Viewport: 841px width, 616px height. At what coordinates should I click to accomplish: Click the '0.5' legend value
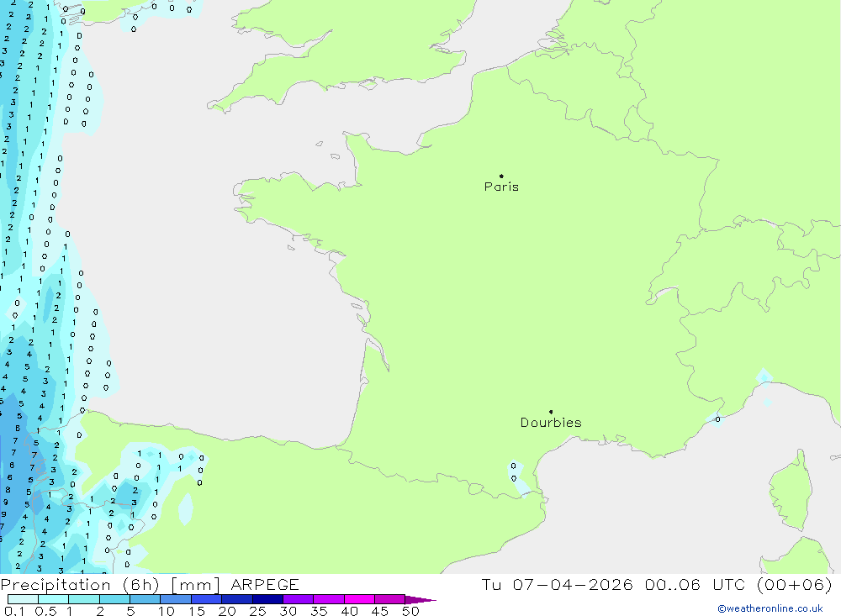[x=45, y=611]
